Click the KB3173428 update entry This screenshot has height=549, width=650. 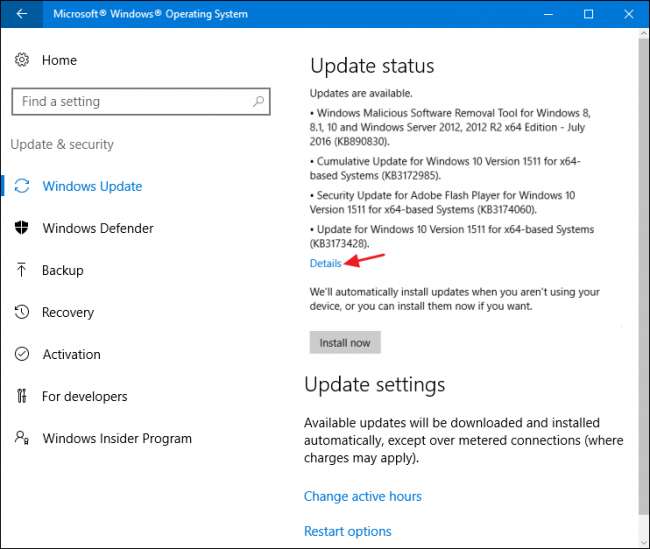click(x=452, y=236)
